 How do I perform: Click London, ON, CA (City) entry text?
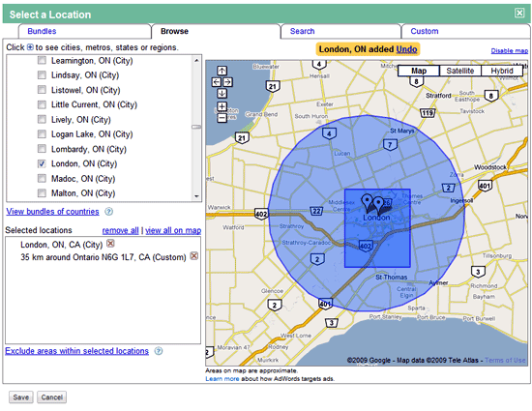(x=61, y=245)
